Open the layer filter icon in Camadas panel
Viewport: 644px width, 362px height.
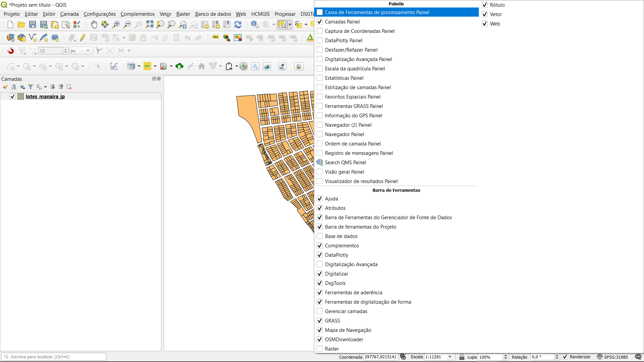pyautogui.click(x=31, y=87)
